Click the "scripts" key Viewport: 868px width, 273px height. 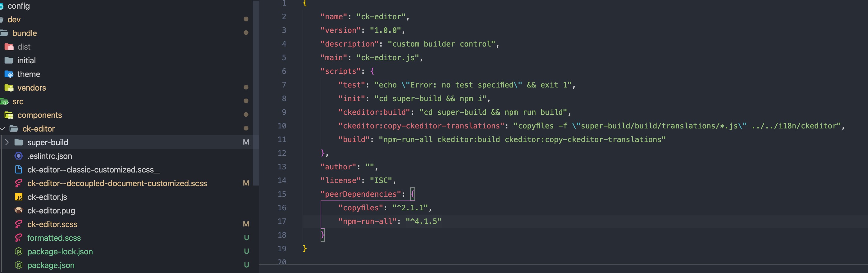(340, 71)
